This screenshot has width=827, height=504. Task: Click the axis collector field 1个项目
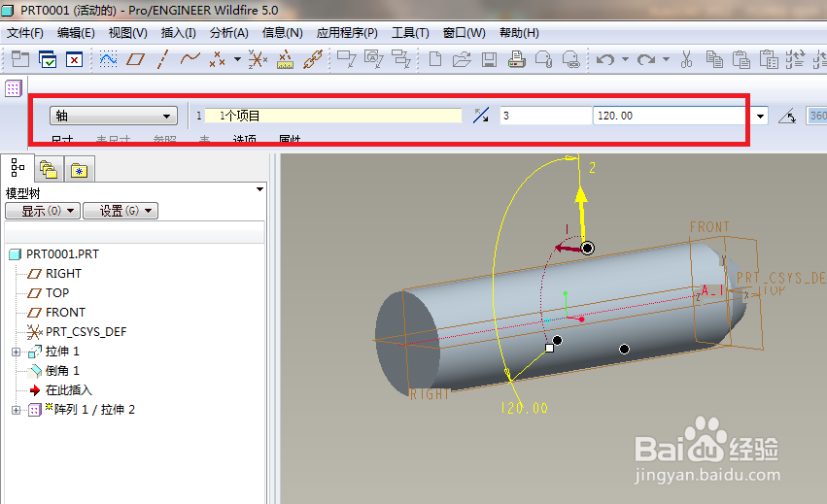coord(332,116)
